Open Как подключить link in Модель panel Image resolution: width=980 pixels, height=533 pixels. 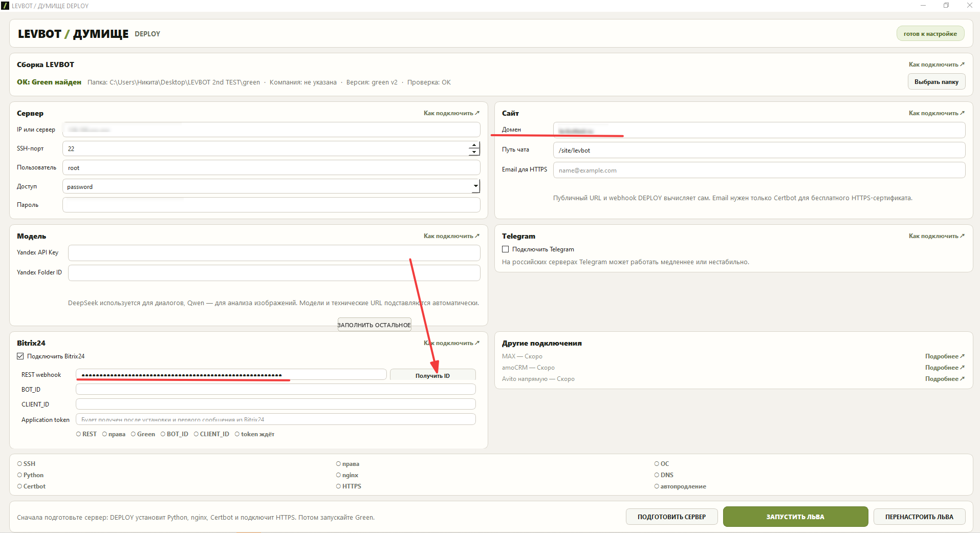pos(451,236)
